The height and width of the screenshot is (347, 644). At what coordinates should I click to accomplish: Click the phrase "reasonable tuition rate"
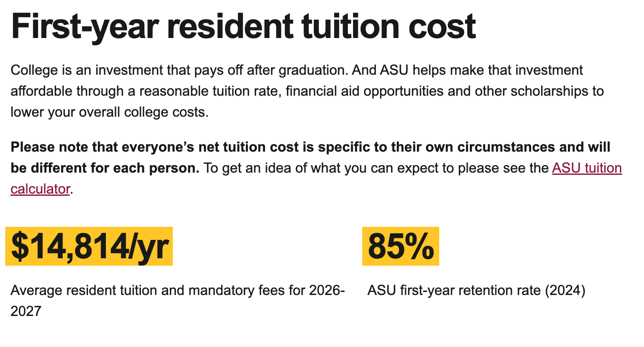[210, 91]
